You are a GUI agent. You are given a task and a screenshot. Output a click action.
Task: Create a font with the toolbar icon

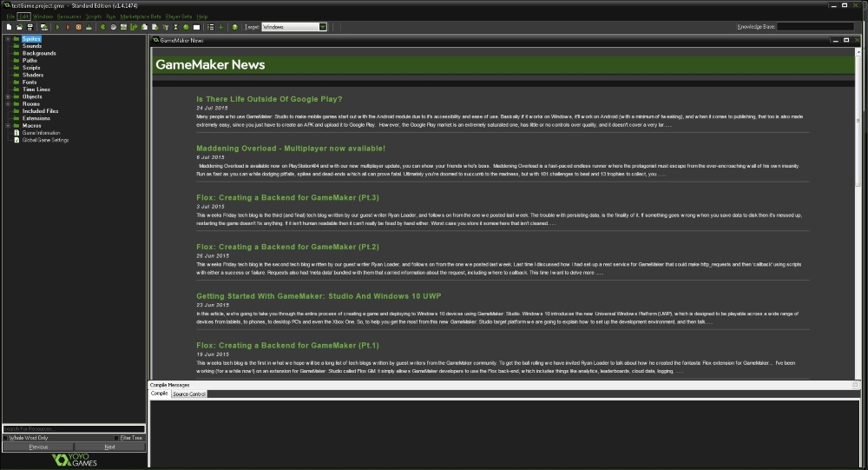(x=166, y=27)
